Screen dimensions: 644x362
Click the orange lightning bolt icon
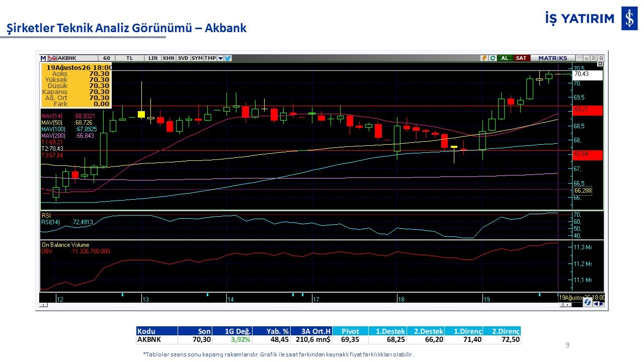tap(485, 58)
